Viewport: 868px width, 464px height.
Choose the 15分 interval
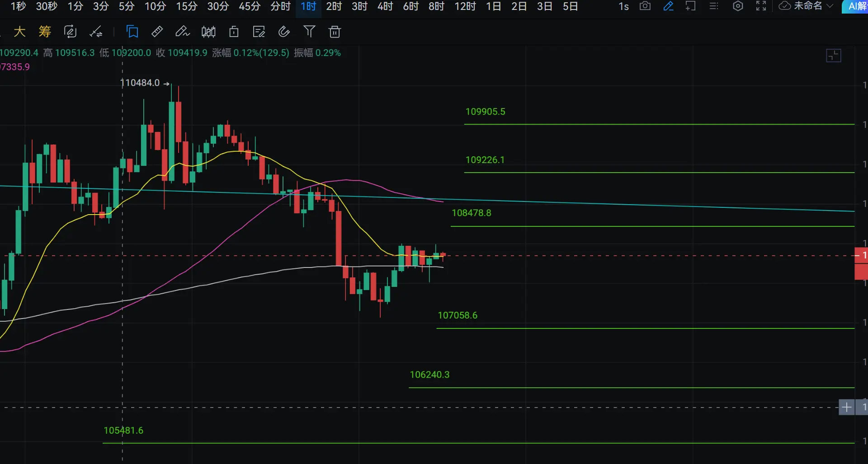tap(187, 6)
